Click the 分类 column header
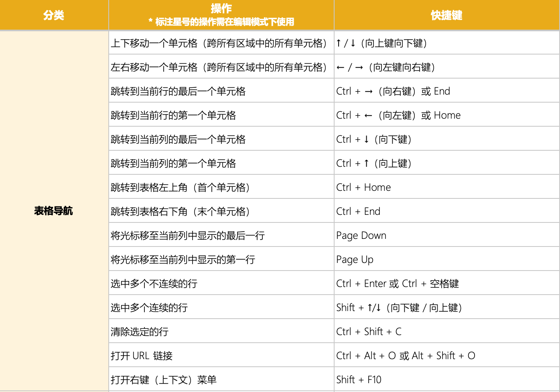 53,15
